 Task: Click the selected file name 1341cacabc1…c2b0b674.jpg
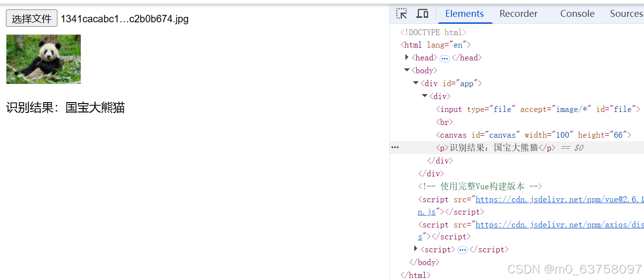tap(125, 19)
